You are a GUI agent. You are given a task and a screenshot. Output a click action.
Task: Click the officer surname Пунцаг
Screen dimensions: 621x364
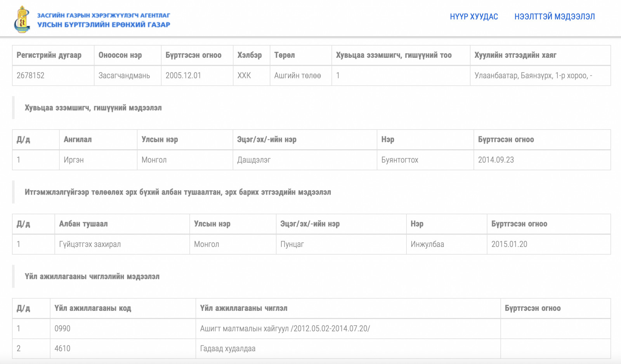click(292, 244)
